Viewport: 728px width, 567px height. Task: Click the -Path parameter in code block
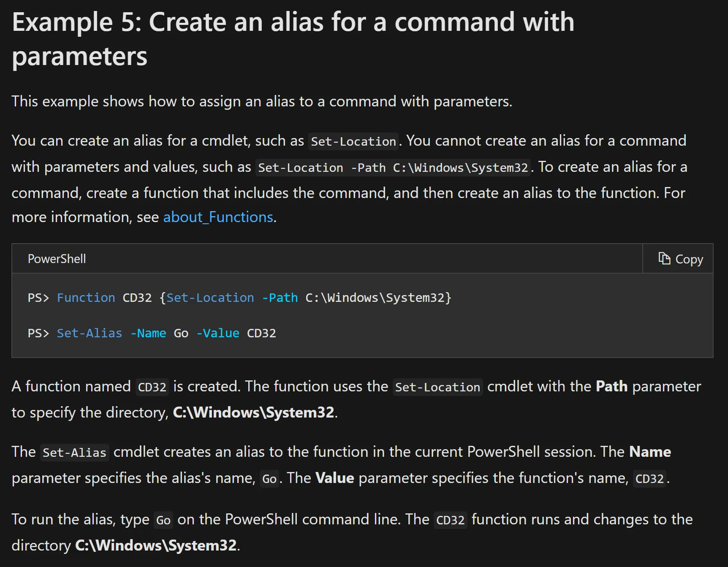coord(280,298)
